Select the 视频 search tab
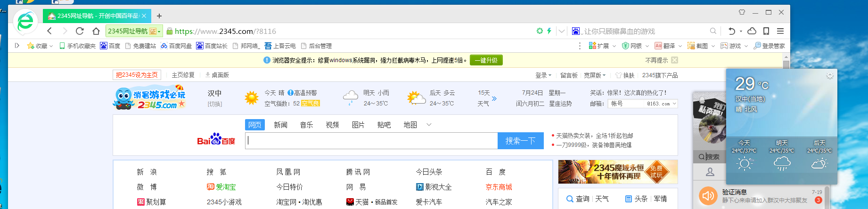 click(x=332, y=125)
